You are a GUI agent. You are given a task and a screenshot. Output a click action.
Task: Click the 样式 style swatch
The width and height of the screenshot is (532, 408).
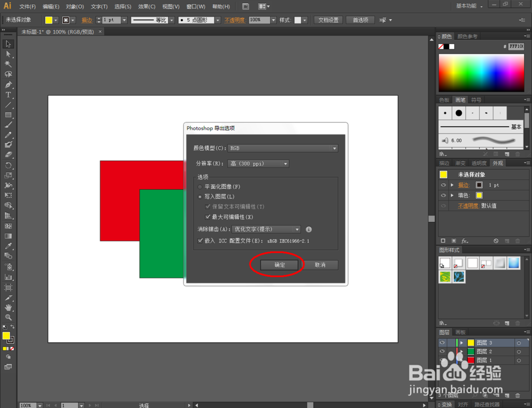coord(297,20)
